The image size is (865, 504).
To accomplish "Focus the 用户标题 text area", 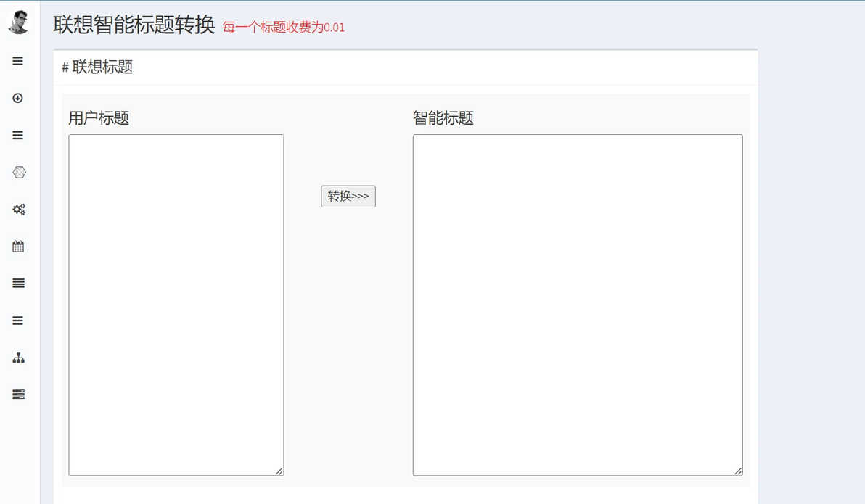I will point(176,305).
